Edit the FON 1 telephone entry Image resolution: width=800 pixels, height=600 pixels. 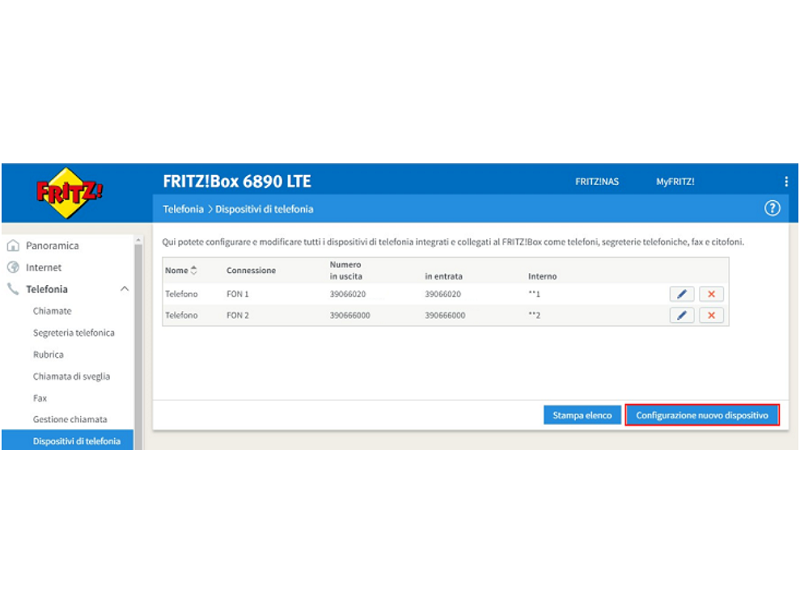[682, 294]
